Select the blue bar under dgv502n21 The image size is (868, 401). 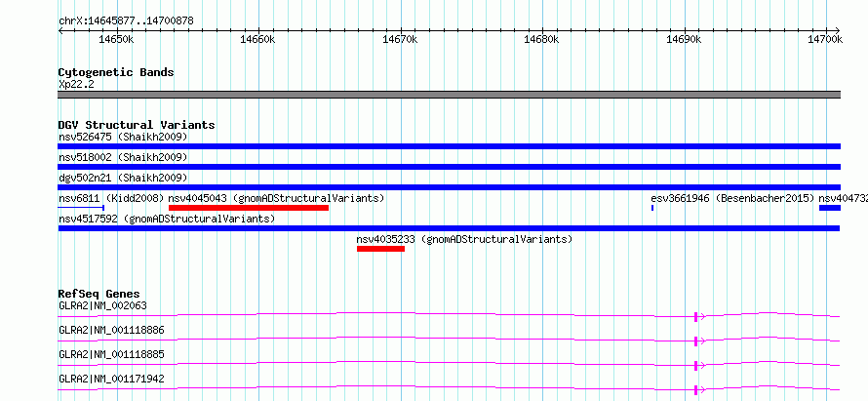click(449, 187)
